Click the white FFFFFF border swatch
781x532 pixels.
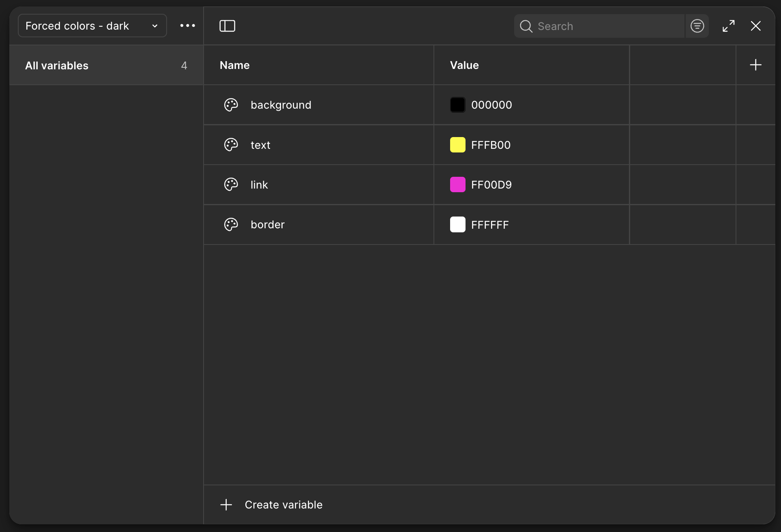click(457, 225)
